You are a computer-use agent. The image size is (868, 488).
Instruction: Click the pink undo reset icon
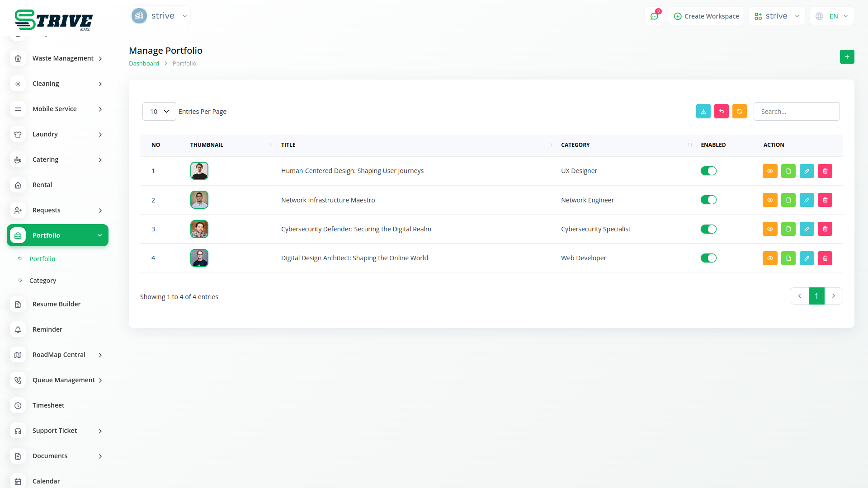tap(721, 112)
